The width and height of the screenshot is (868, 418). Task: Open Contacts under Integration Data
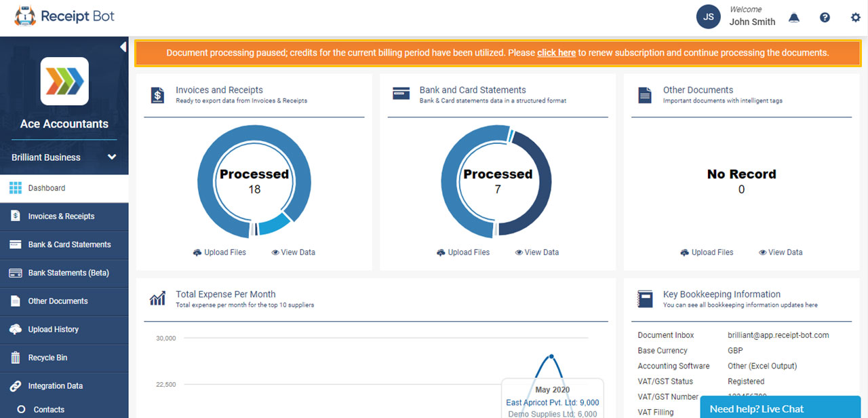[x=49, y=410]
